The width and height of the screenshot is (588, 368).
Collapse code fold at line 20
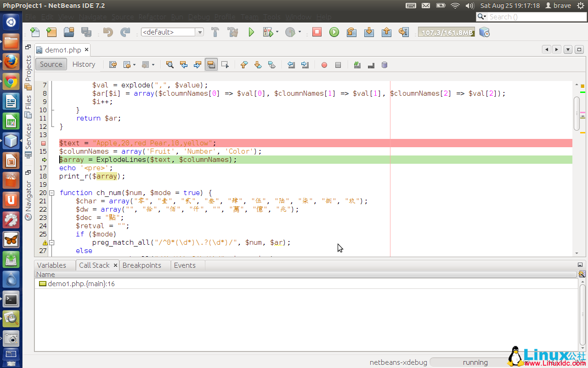pos(52,193)
